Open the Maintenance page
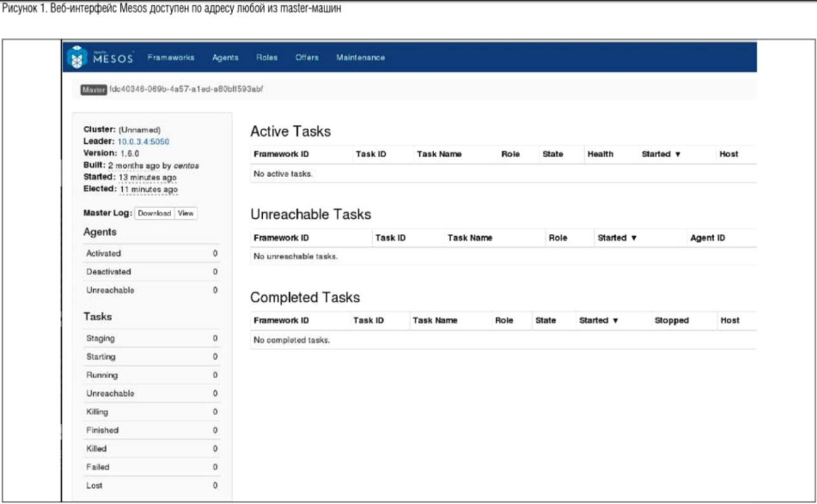Image resolution: width=817 pixels, height=504 pixels. pos(360,58)
